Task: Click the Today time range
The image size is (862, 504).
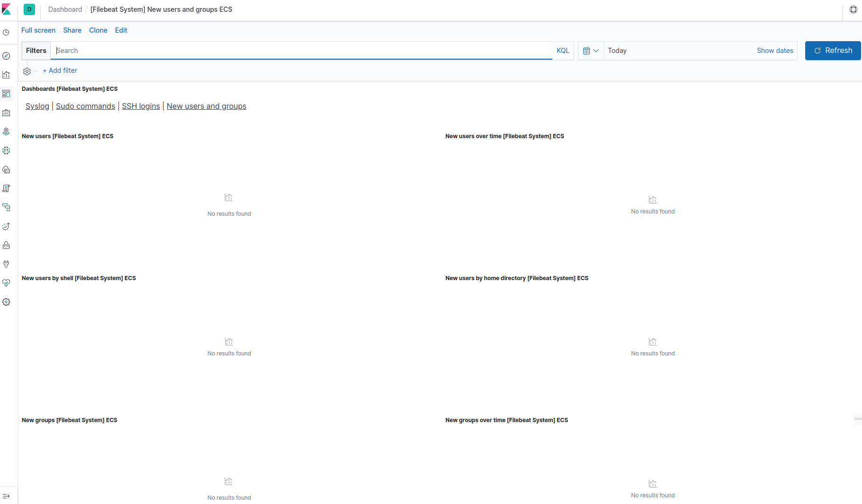Action: (617, 51)
